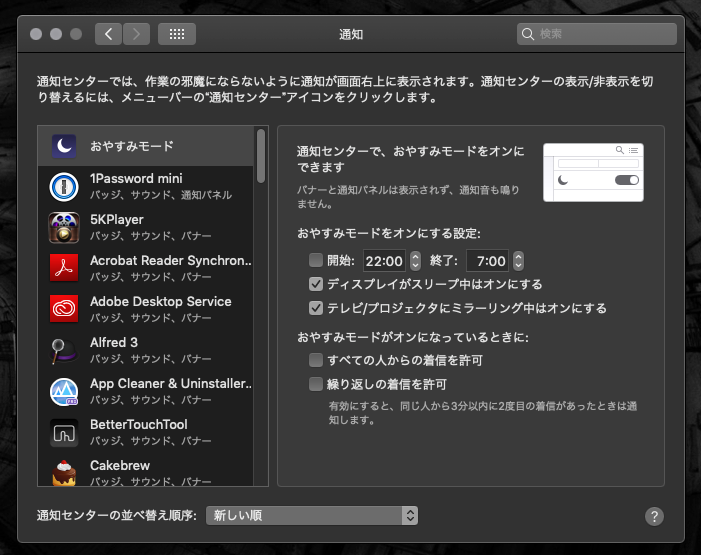Select the Adobe Desktop Service icon
Image resolution: width=701 pixels, height=555 pixels.
pyautogui.click(x=64, y=309)
